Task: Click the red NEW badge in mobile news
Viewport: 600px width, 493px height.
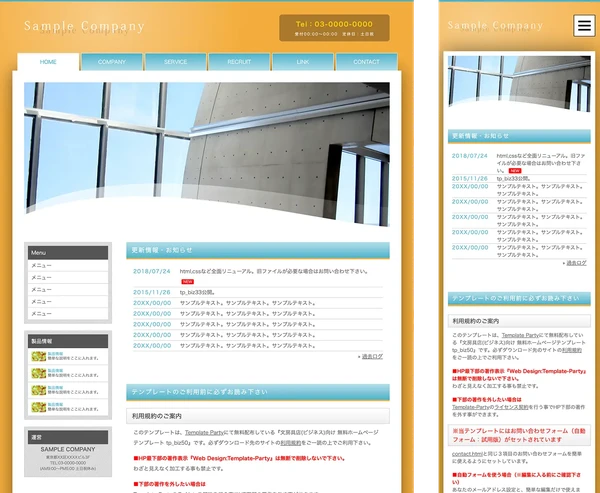Action: [x=515, y=171]
